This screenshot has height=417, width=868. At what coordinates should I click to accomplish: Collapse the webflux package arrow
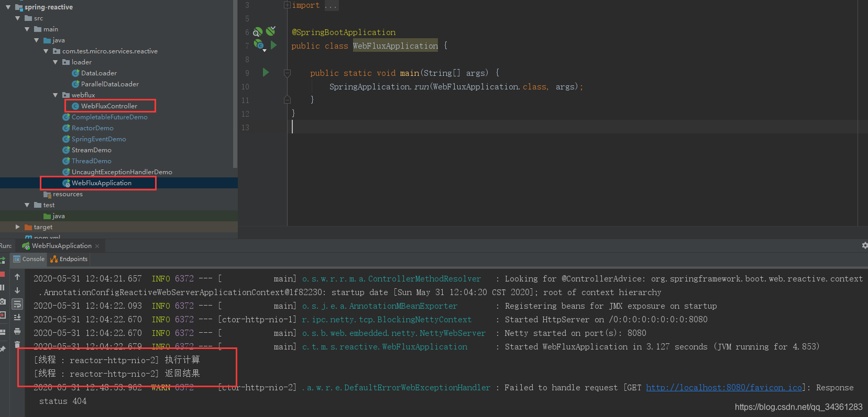tap(55, 95)
